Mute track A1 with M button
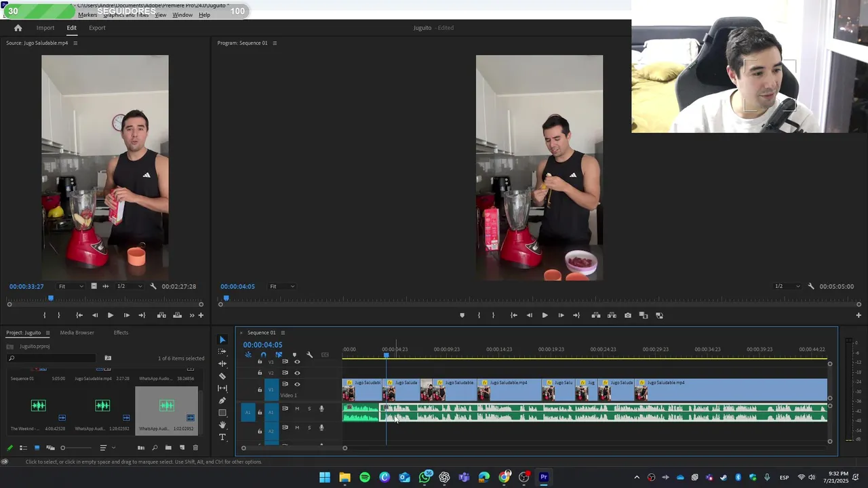 click(x=297, y=409)
